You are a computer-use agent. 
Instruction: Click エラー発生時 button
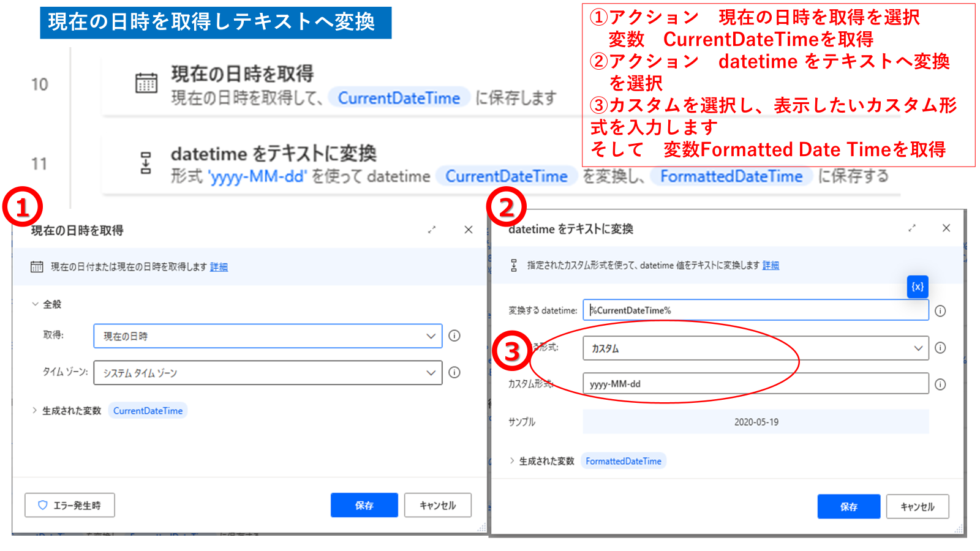pyautogui.click(x=70, y=505)
